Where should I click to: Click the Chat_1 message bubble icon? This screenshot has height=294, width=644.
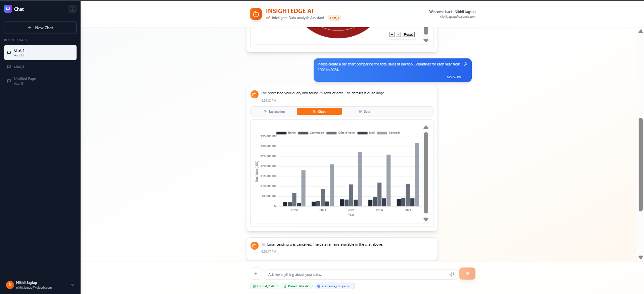coord(9,53)
